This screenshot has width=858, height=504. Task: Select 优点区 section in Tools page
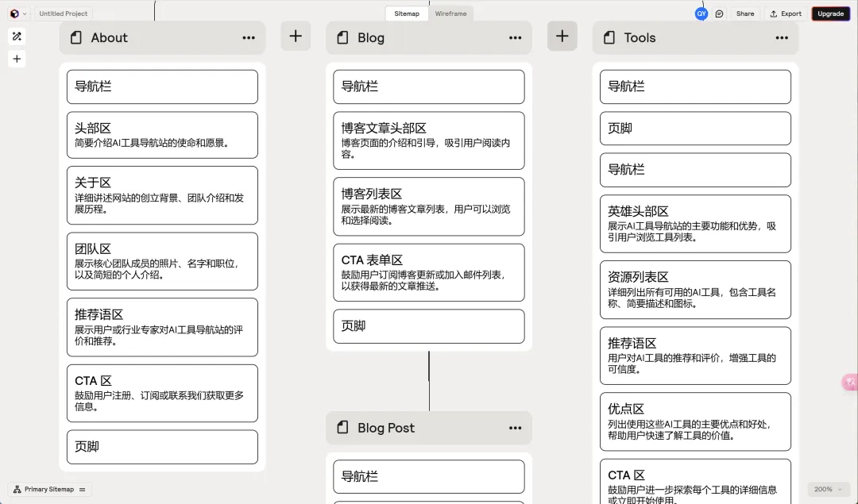click(695, 421)
